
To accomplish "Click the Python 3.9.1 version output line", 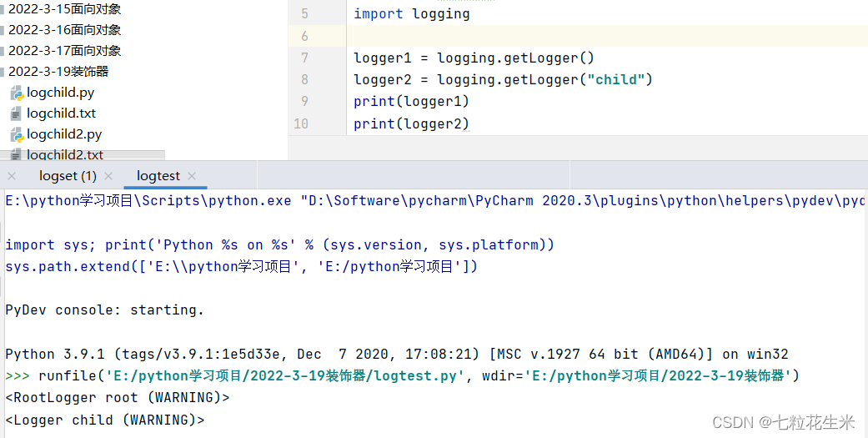I will pos(396,354).
